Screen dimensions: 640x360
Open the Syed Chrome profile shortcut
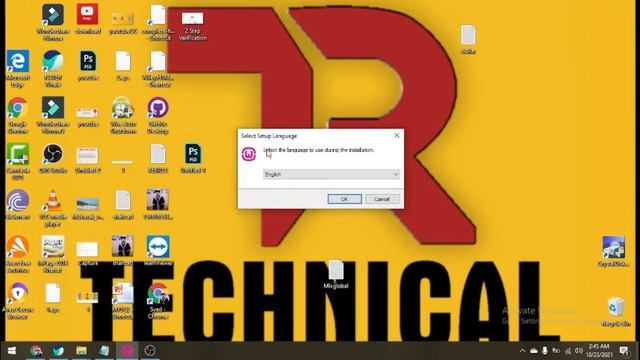pos(158,294)
